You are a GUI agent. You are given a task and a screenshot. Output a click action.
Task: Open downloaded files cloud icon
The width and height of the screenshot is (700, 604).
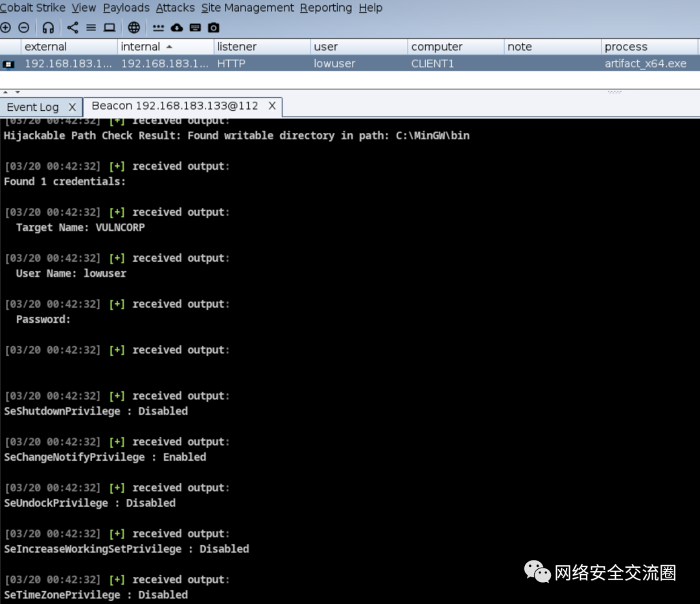(177, 28)
